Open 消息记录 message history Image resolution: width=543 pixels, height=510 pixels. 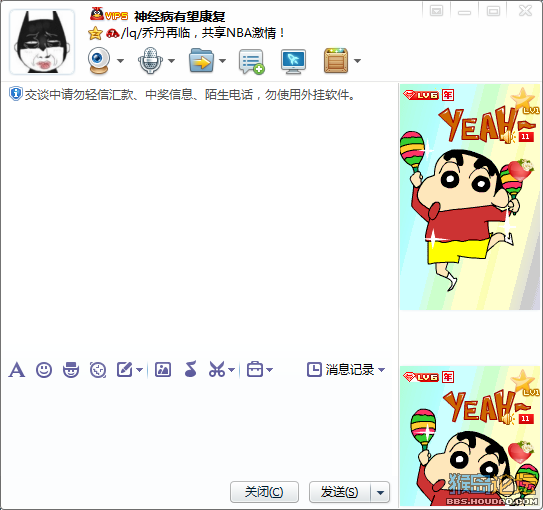point(341,369)
